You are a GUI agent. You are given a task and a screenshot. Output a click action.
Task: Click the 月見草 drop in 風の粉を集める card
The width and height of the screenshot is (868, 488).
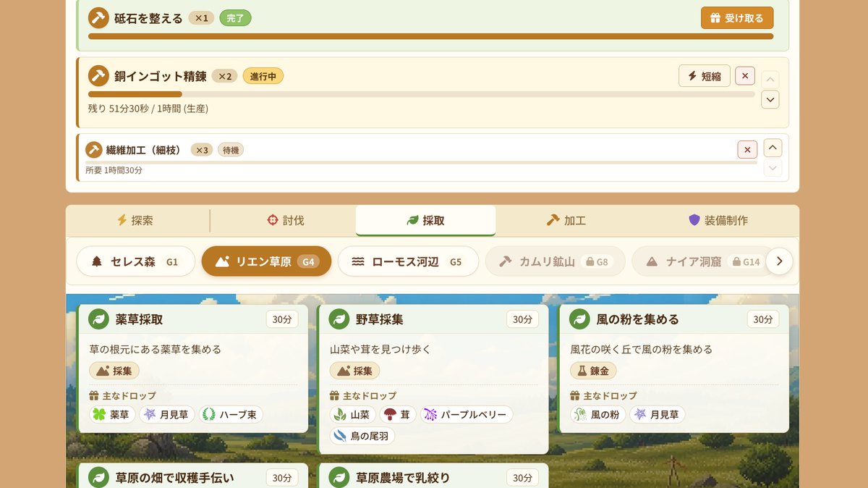click(x=658, y=415)
